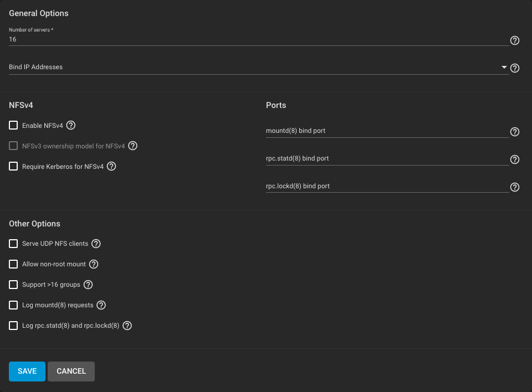532x392 pixels.
Task: View help for Require Kerberos for NFSv4
Action: click(111, 166)
